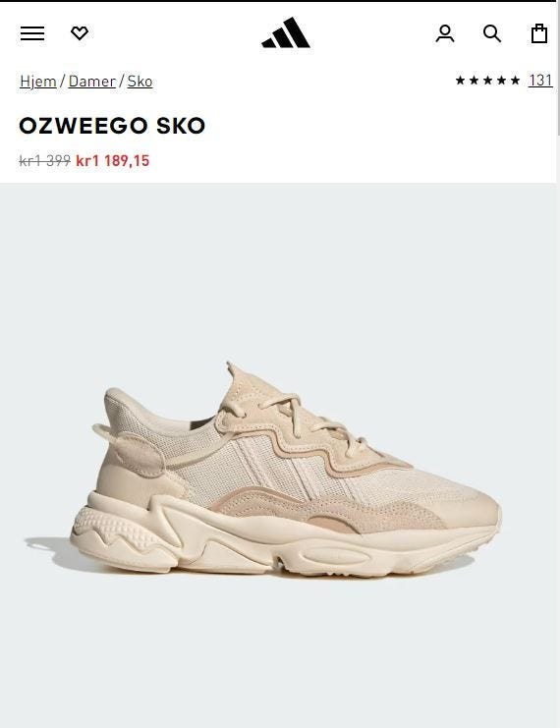Screen dimensions: 560x728
Task: Open the account profile icon
Action: tap(445, 33)
